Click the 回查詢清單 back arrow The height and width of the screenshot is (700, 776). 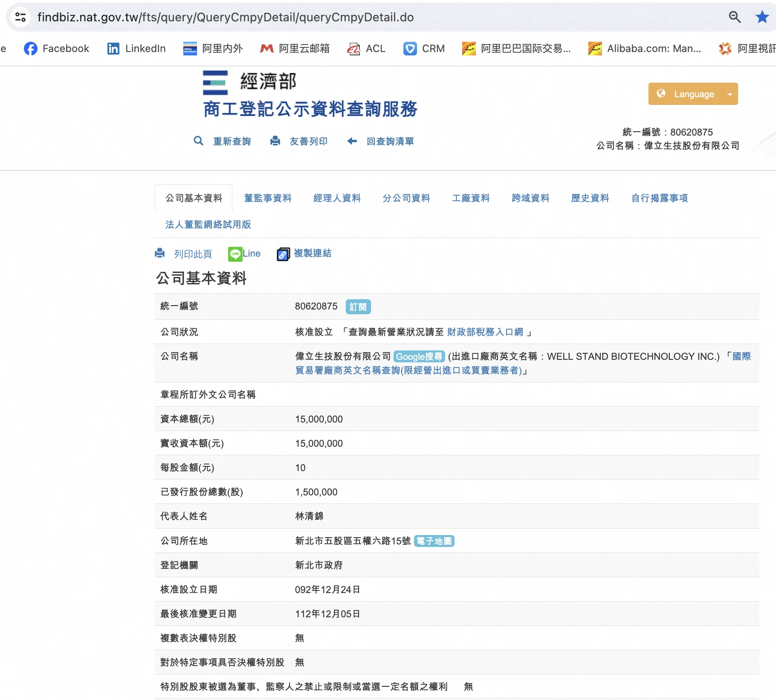352,141
